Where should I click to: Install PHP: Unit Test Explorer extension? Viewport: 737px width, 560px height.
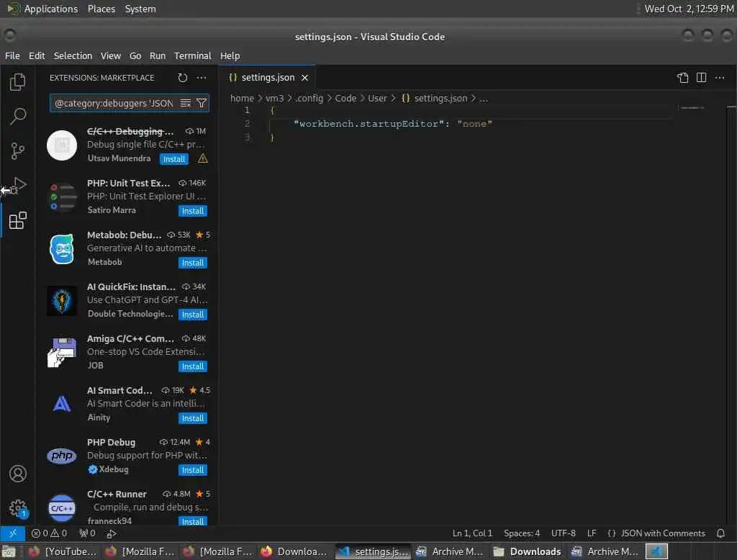[193, 211]
